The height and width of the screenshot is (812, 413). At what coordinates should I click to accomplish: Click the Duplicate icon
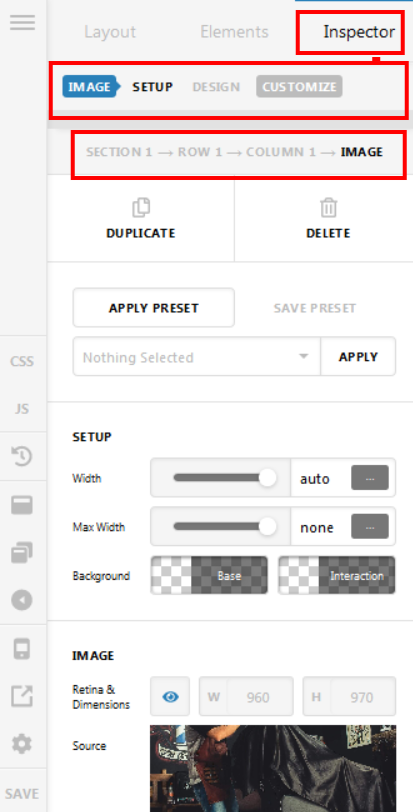pos(141,208)
